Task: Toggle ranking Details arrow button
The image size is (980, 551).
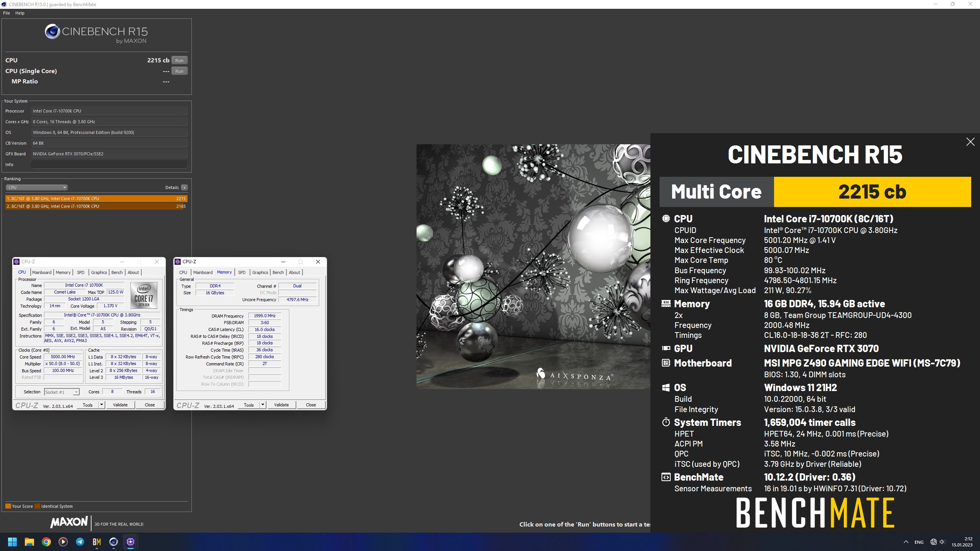Action: 185,187
